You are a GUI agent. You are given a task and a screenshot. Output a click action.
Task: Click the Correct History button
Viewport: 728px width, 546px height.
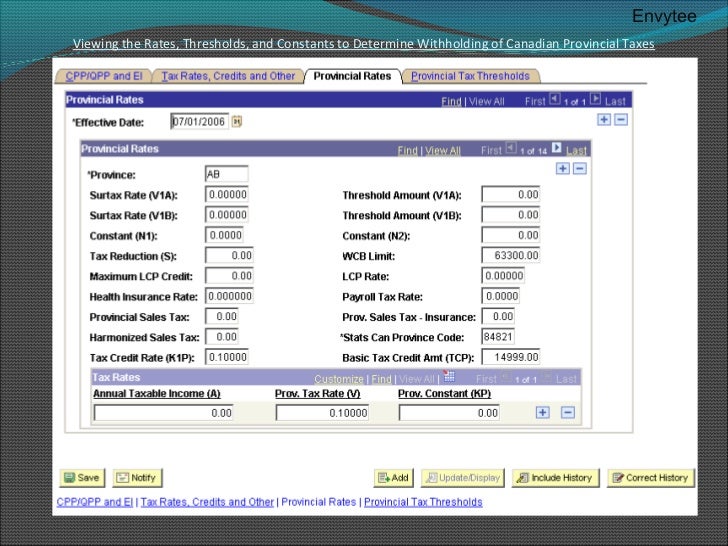pyautogui.click(x=650, y=478)
